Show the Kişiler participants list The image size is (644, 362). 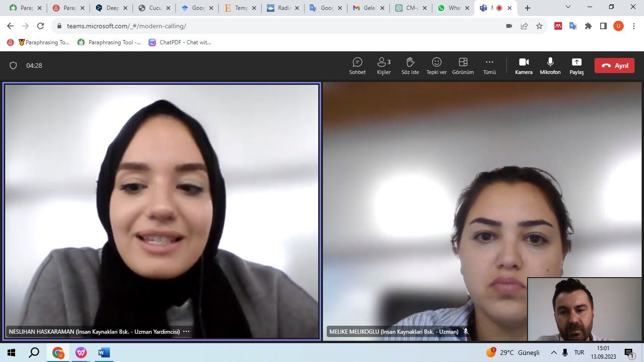coord(384,66)
